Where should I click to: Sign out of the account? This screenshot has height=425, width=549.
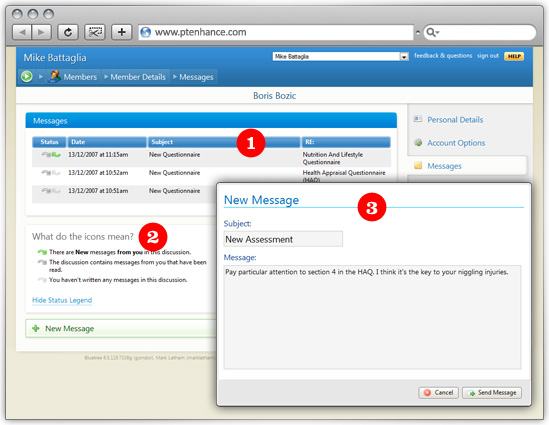[x=488, y=56]
